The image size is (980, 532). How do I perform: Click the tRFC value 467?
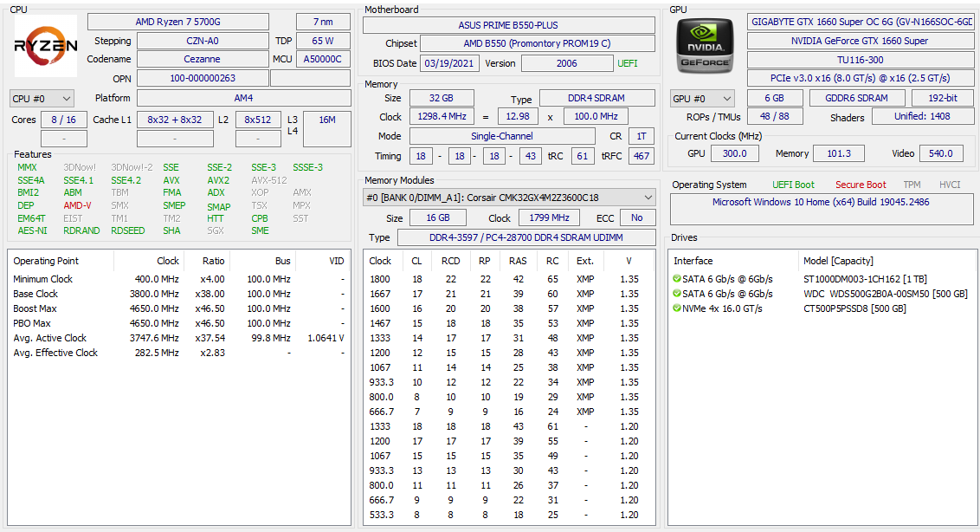point(642,156)
